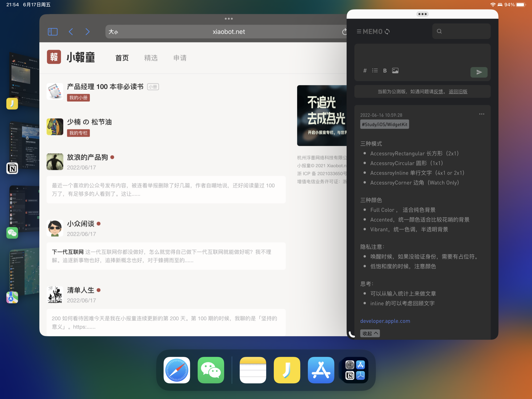
Task: Insert hashtag with the # icon
Action: click(x=365, y=71)
